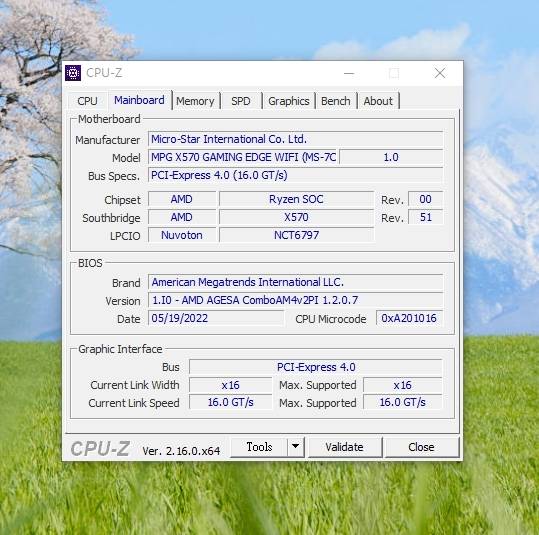The height and width of the screenshot is (535, 539).
Task: Click BIOS brand American Megatrends International LLC.
Action: tap(296, 282)
